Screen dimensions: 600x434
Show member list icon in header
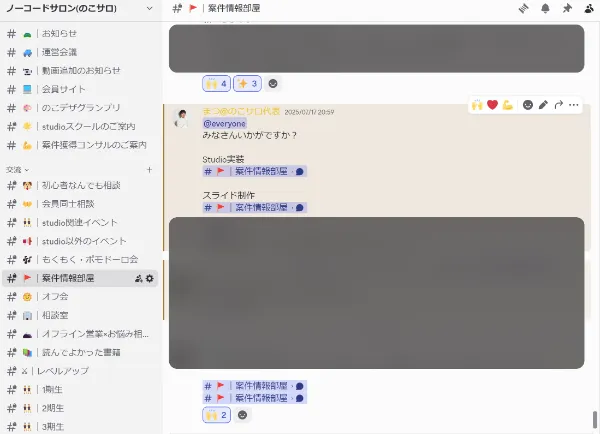(589, 8)
